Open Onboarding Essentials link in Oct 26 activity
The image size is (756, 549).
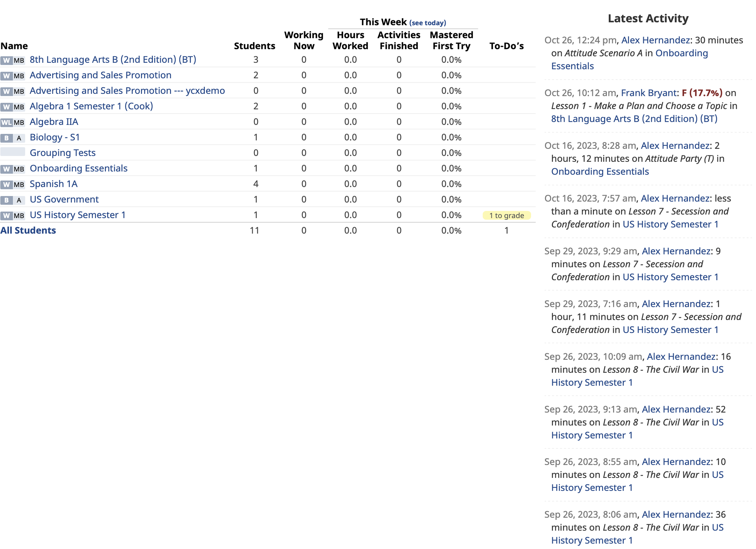[630, 60]
